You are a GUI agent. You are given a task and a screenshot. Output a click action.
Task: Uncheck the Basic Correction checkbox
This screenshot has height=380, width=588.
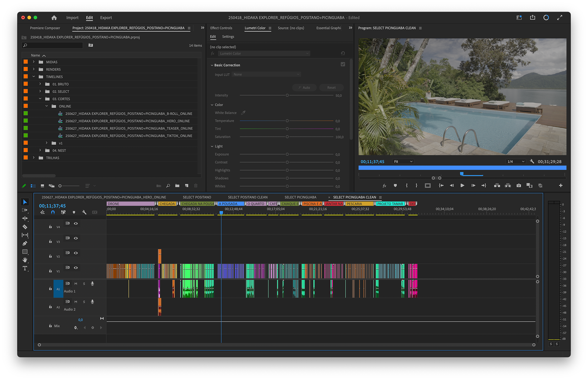[343, 64]
